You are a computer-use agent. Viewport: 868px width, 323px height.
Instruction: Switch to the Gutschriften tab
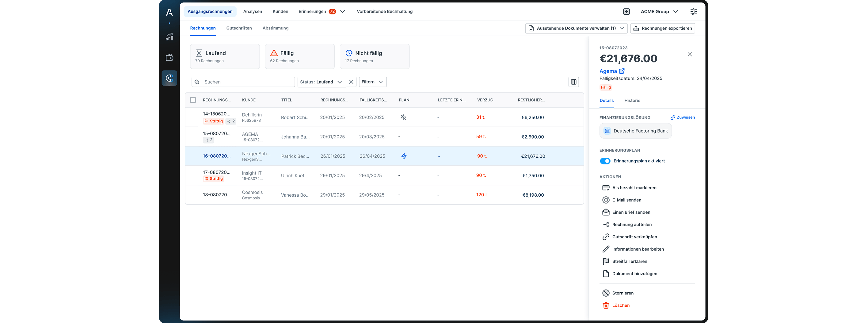[x=239, y=28]
